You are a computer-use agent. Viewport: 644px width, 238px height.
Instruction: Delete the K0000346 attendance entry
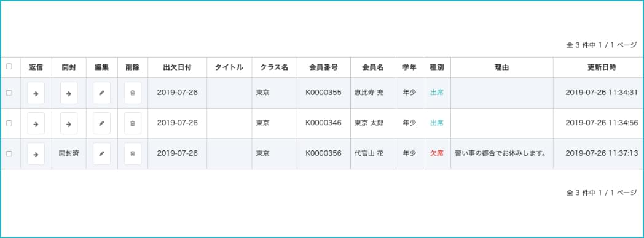133,123
